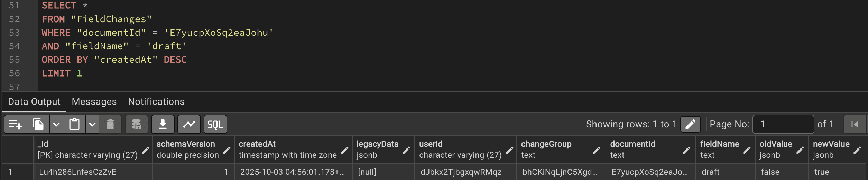
Task: Click the Delete rows trash icon
Action: click(x=110, y=124)
